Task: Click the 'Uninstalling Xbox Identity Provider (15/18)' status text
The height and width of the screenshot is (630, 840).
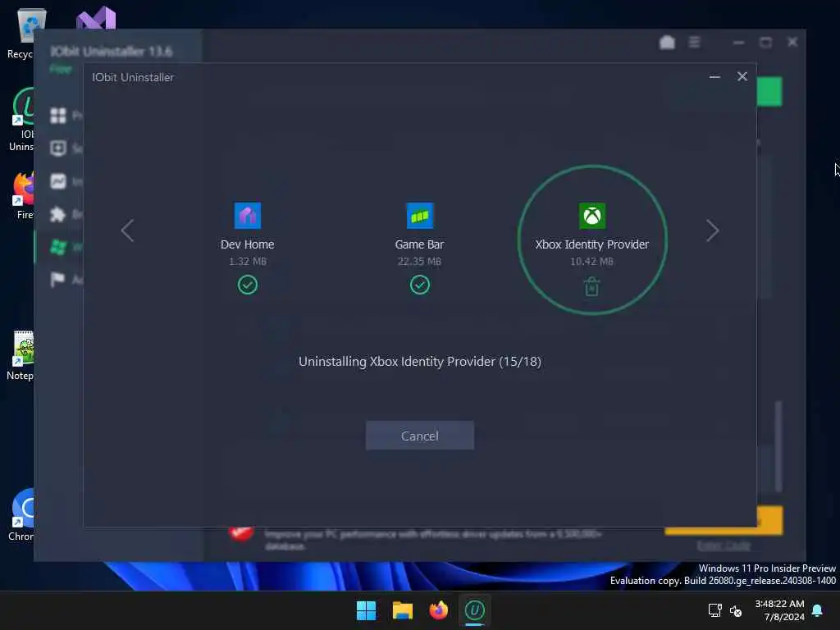Action: pyautogui.click(x=419, y=362)
